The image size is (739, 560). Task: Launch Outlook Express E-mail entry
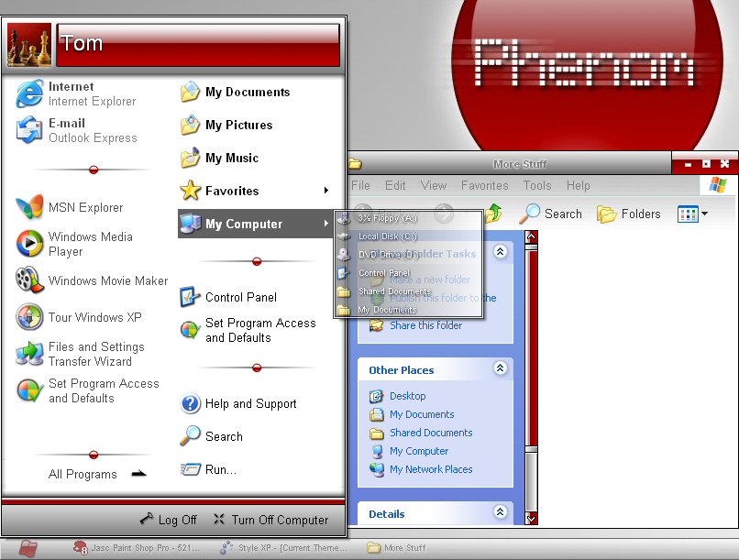click(x=77, y=130)
